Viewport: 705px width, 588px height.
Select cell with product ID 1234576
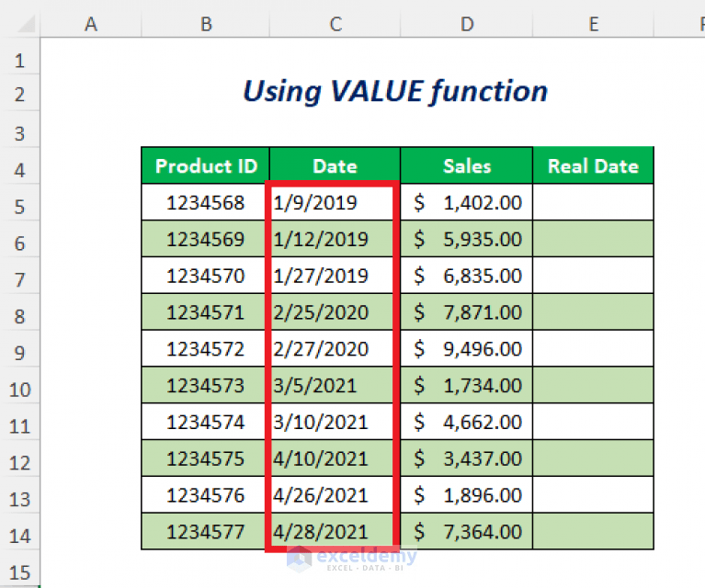tap(206, 495)
